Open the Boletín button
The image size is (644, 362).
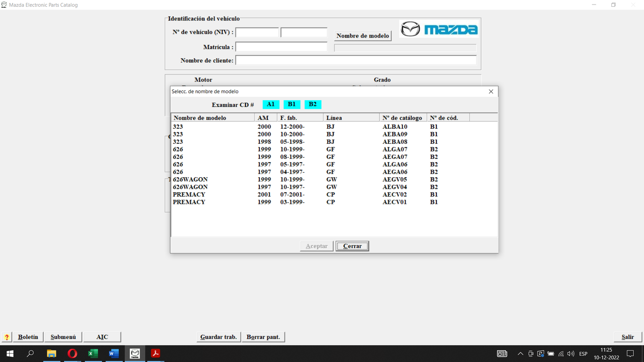(x=28, y=337)
